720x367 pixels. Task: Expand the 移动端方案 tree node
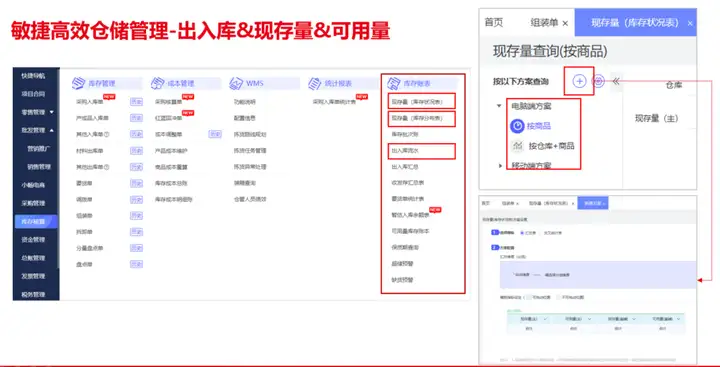coord(501,165)
